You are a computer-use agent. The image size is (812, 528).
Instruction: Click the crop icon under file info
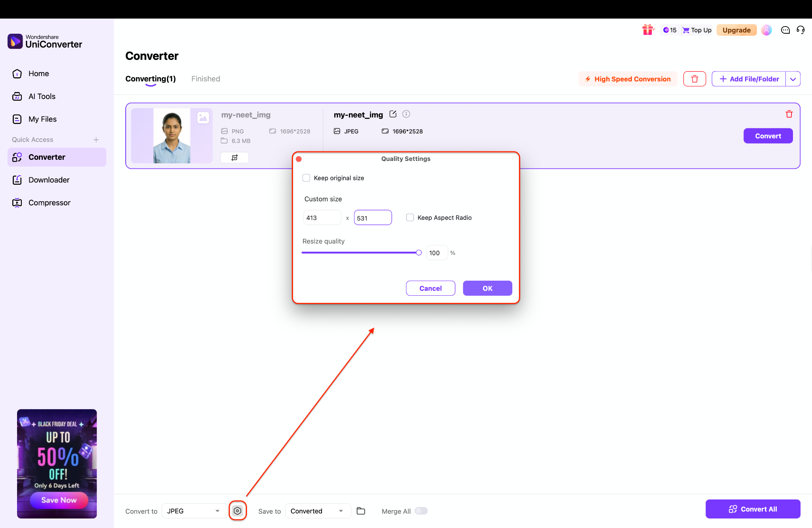pyautogui.click(x=234, y=157)
